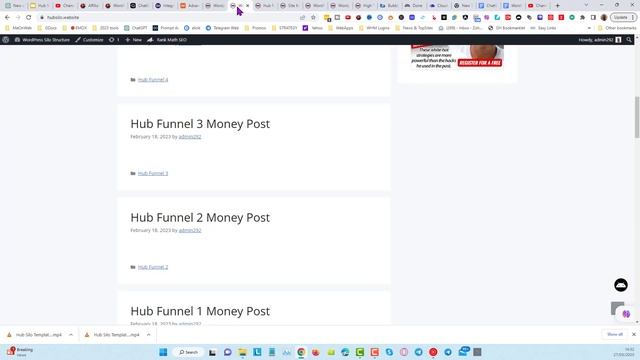The image size is (640, 360).
Task: Click the Hub Funnel 2 category link
Action: click(x=153, y=267)
